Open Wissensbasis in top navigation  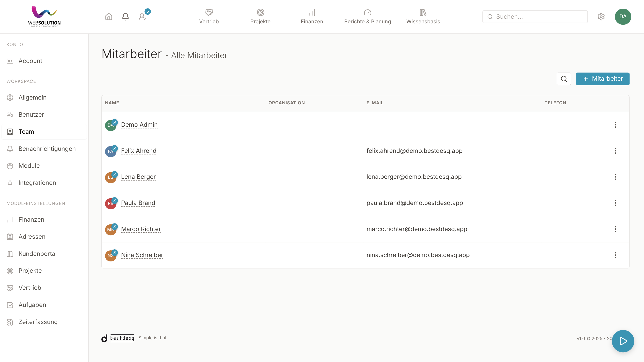point(423,17)
